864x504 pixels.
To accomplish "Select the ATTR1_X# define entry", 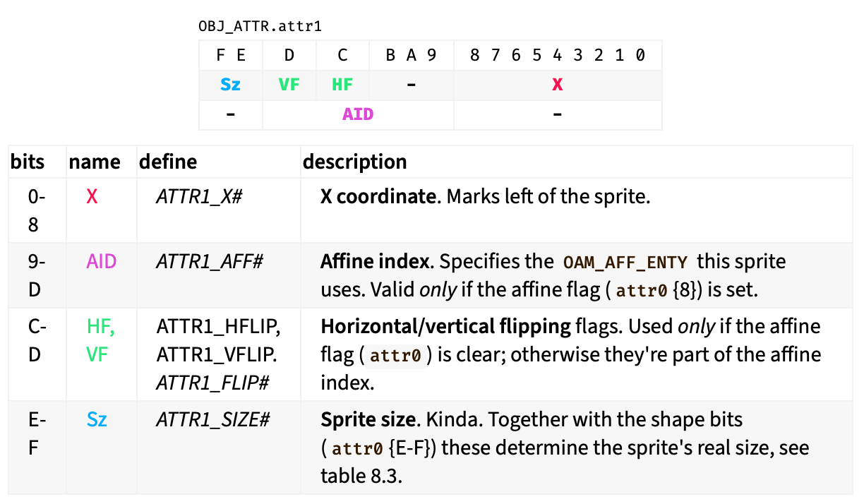I will pos(199,196).
